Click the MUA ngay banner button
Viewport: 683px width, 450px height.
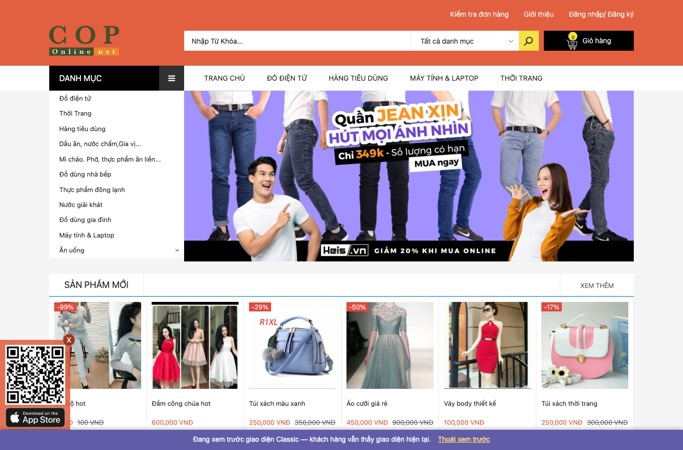(436, 163)
